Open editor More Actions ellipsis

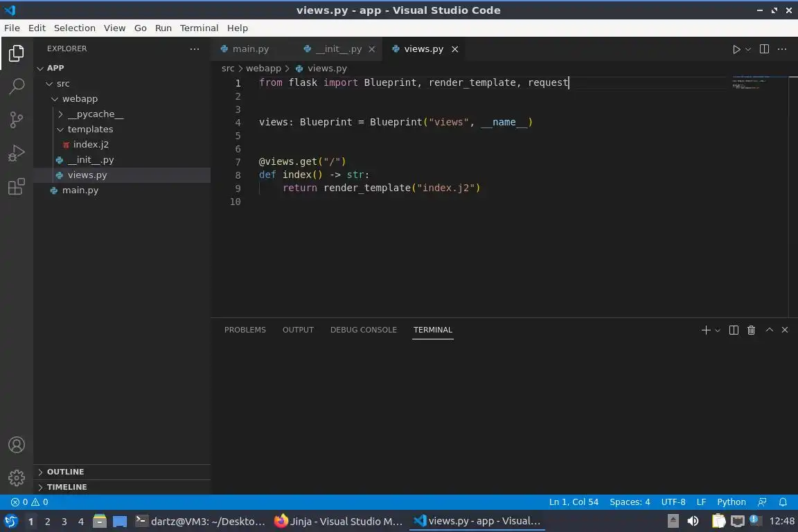click(x=782, y=49)
